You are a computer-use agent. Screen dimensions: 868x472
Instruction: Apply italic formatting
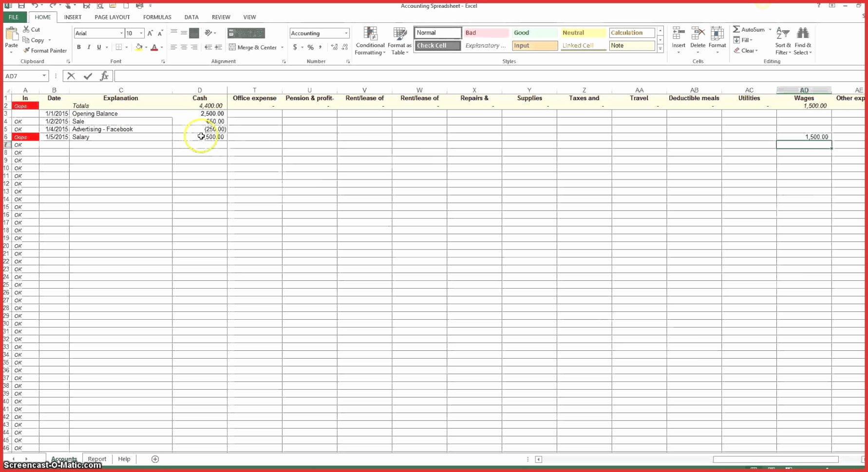89,47
